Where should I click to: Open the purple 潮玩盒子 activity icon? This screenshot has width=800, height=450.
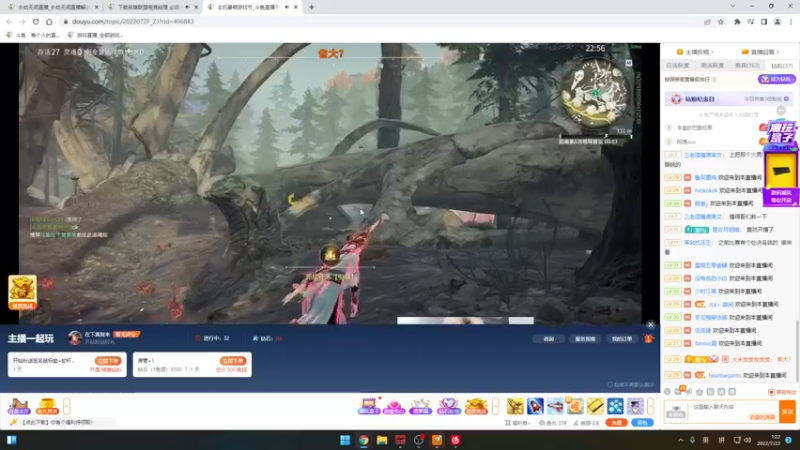click(x=368, y=406)
